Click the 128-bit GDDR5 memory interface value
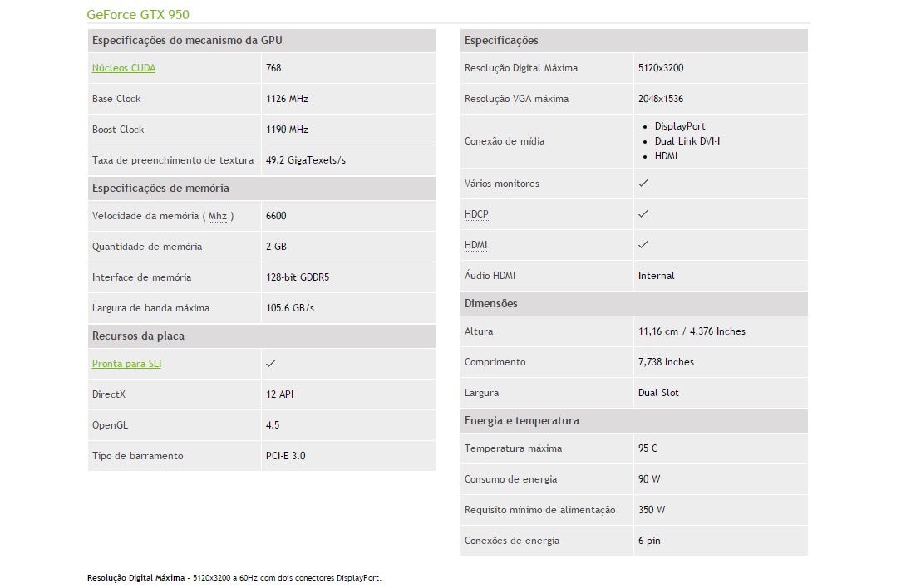Viewport: 911px width, 588px height. [x=297, y=277]
